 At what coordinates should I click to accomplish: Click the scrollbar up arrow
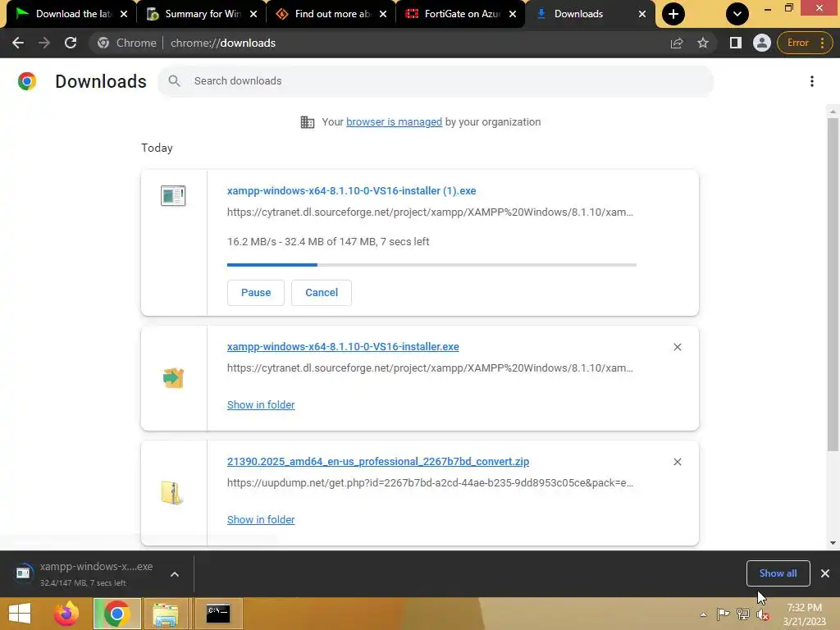(x=833, y=112)
